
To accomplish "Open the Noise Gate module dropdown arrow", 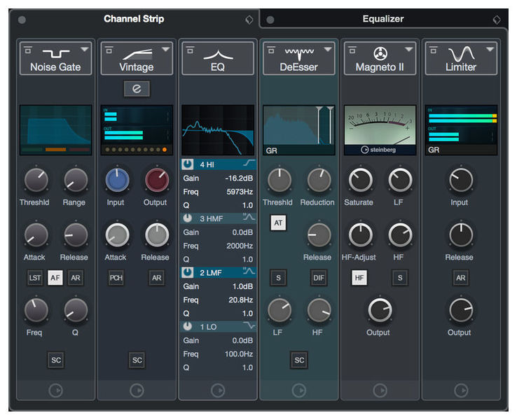I will coord(85,49).
